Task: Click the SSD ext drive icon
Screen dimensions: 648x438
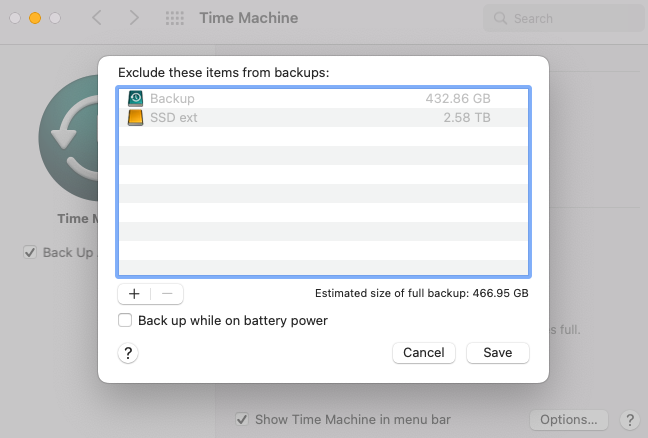Action: coord(136,118)
